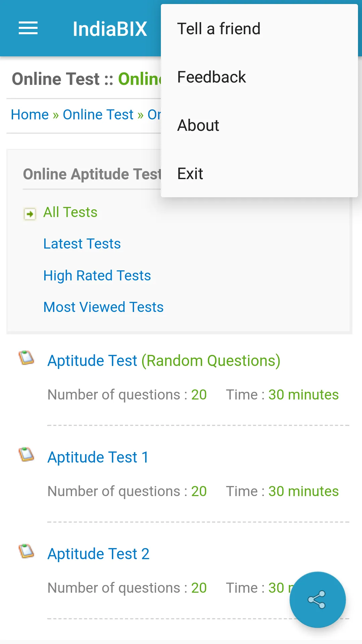Go to the Home breadcrumb link
The height and width of the screenshot is (644, 362).
30,115
